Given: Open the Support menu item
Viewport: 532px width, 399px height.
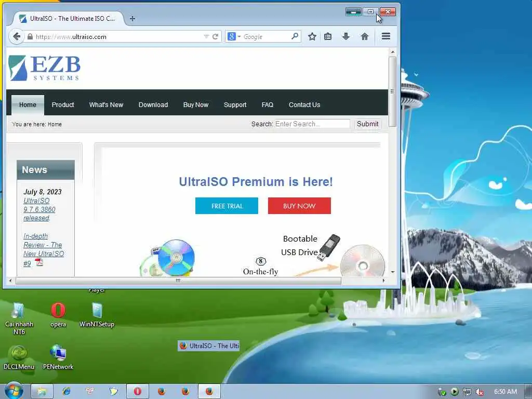Looking at the screenshot, I should pyautogui.click(x=235, y=105).
